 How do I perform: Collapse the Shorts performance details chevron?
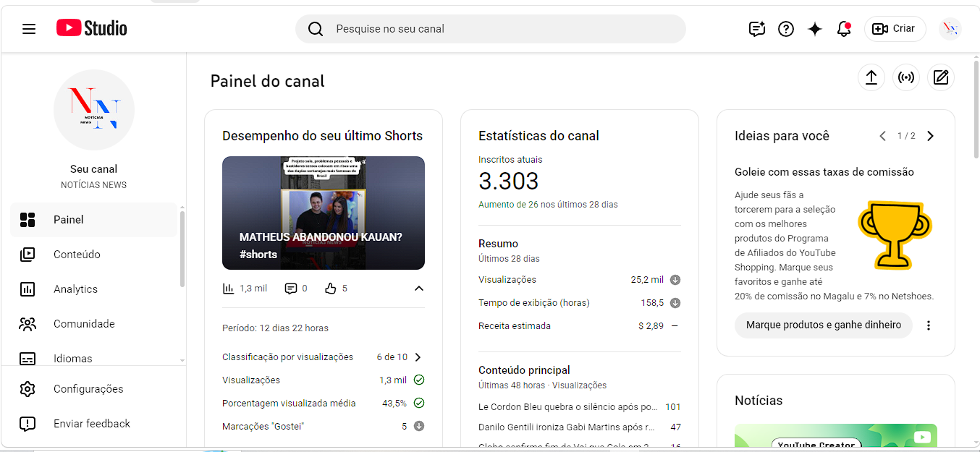click(x=419, y=289)
